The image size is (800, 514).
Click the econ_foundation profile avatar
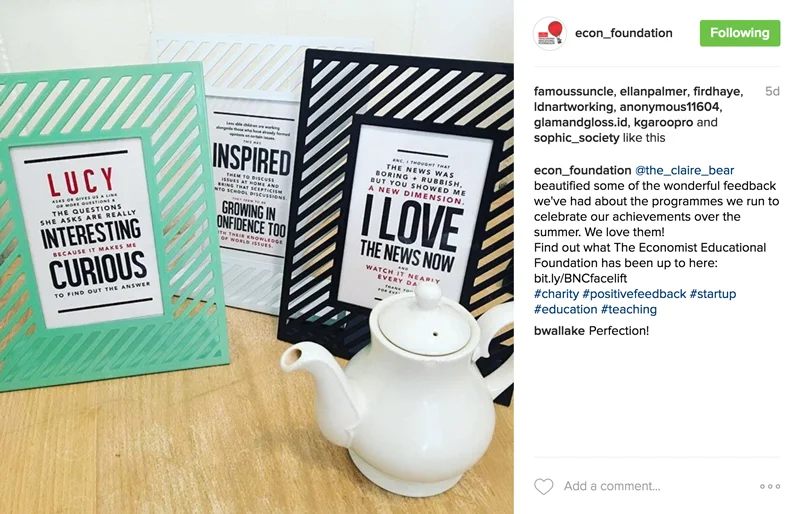[549, 34]
